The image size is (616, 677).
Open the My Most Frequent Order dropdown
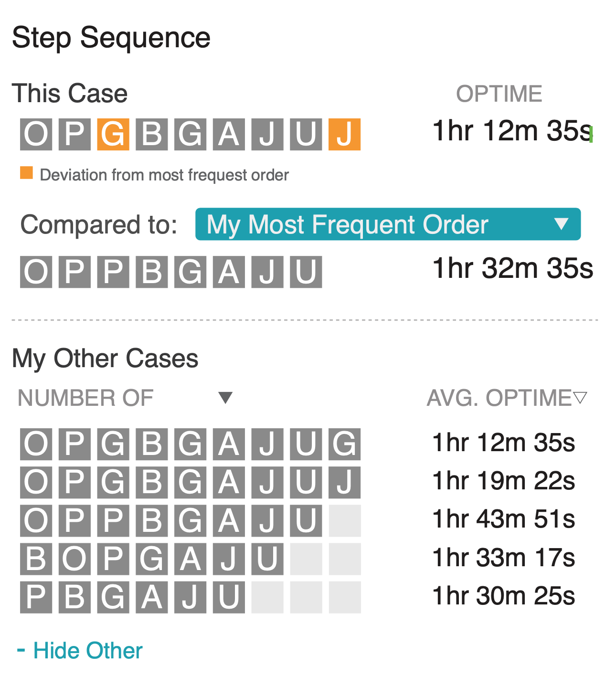tap(388, 224)
